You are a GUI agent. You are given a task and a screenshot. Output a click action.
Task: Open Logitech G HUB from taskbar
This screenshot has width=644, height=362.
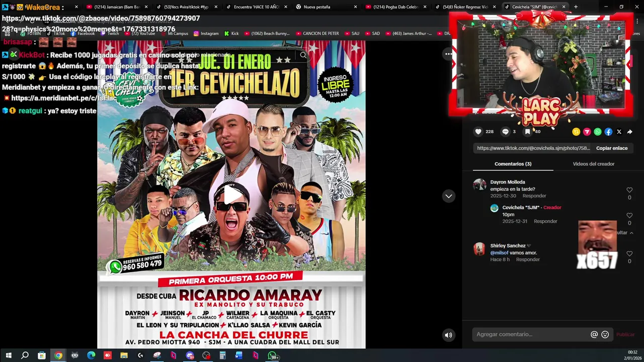click(140, 355)
